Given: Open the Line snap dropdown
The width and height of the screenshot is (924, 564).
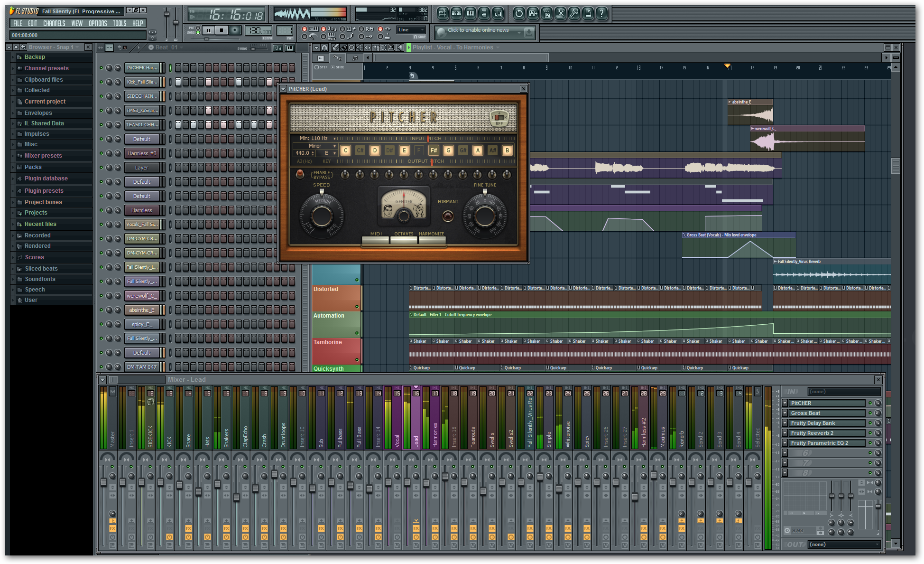Looking at the screenshot, I should point(411,30).
